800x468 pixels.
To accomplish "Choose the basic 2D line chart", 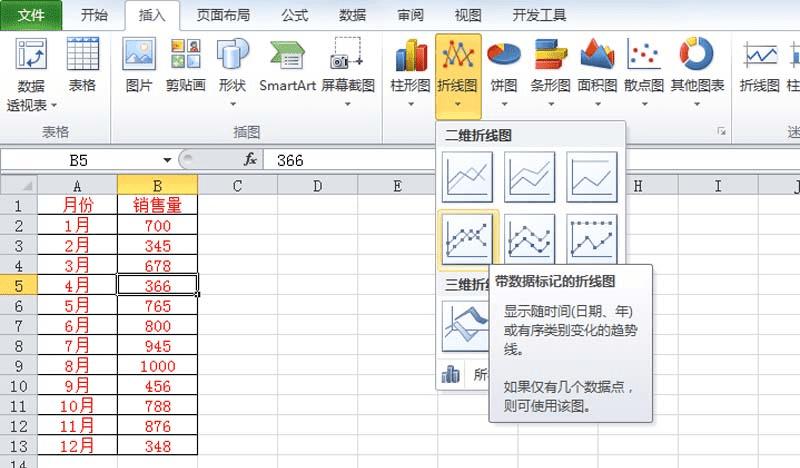I will tap(467, 177).
